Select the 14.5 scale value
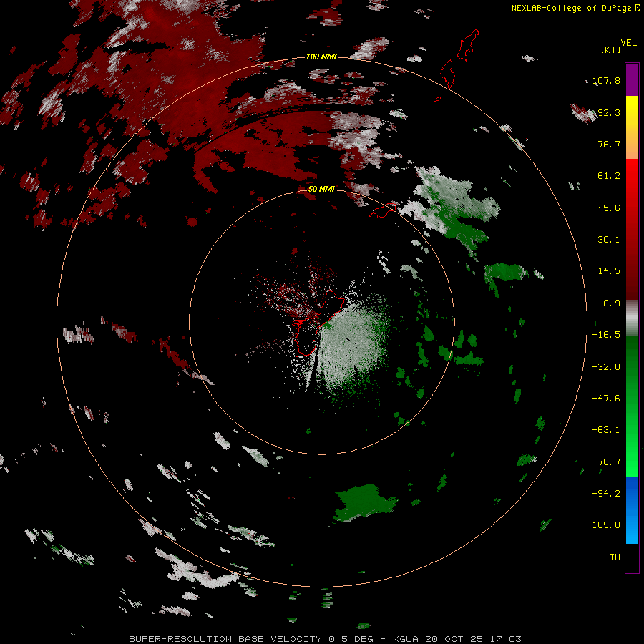Viewport: 644px width, 644px height. point(609,271)
